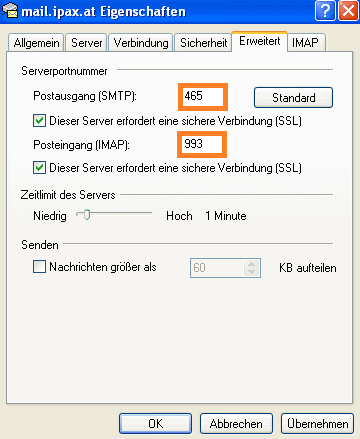Close the Eigenschaften dialog window
The height and width of the screenshot is (439, 360).
(348, 11)
